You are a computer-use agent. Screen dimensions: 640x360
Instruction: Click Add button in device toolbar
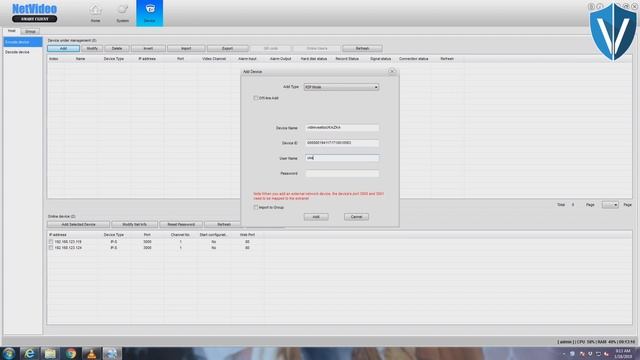(63, 49)
